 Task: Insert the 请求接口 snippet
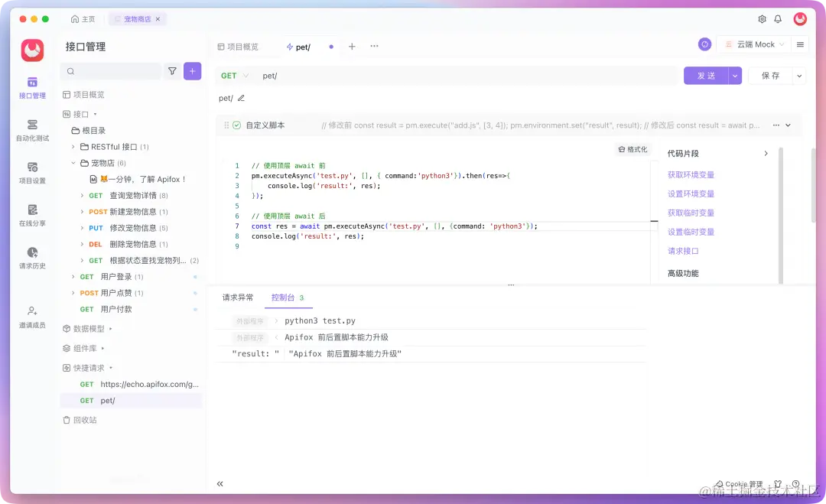tap(683, 251)
